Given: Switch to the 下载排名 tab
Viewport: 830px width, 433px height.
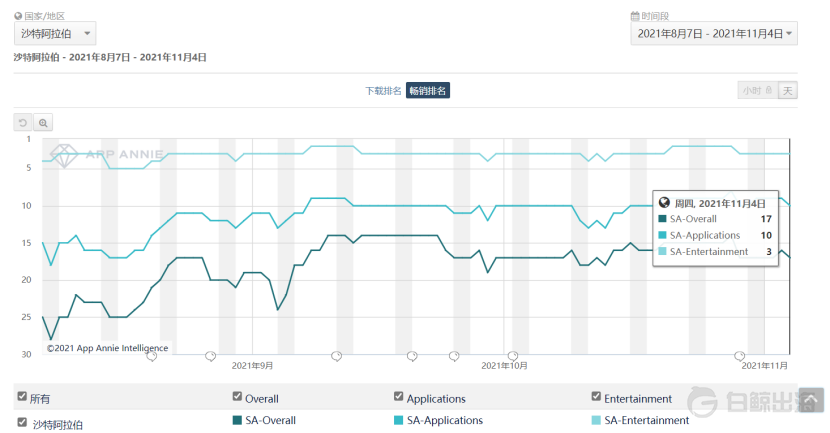Looking at the screenshot, I should click(383, 91).
